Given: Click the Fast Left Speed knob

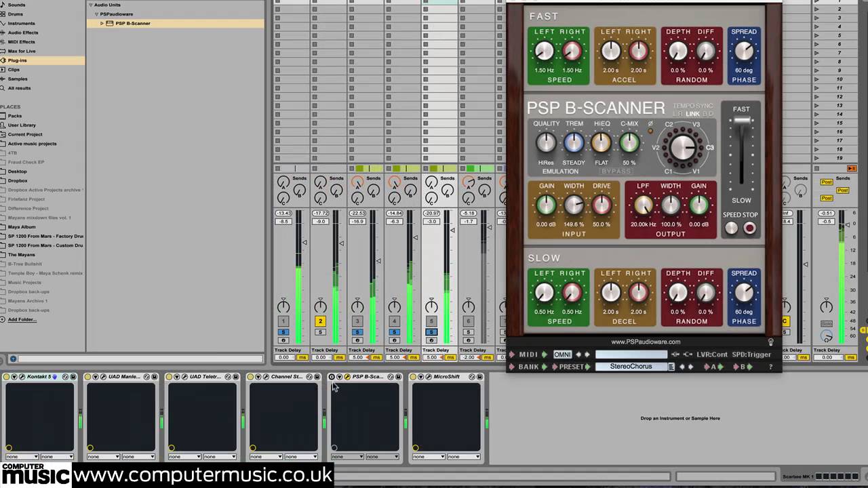Looking at the screenshot, I should pyautogui.click(x=544, y=51).
